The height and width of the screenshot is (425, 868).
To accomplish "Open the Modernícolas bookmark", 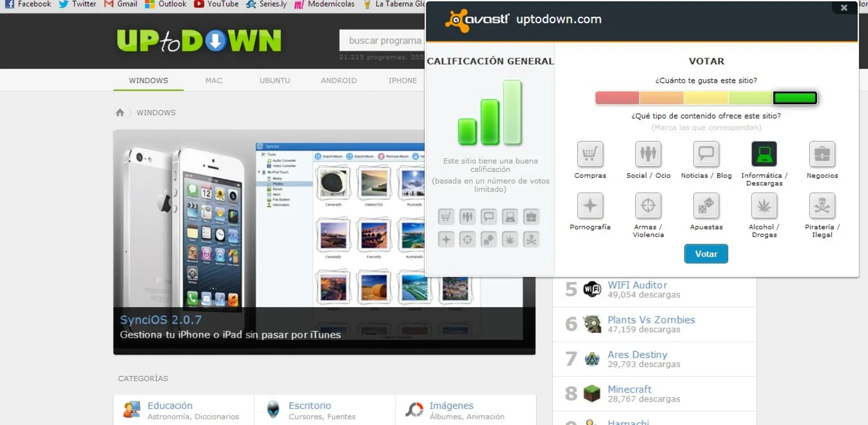I will [x=324, y=4].
